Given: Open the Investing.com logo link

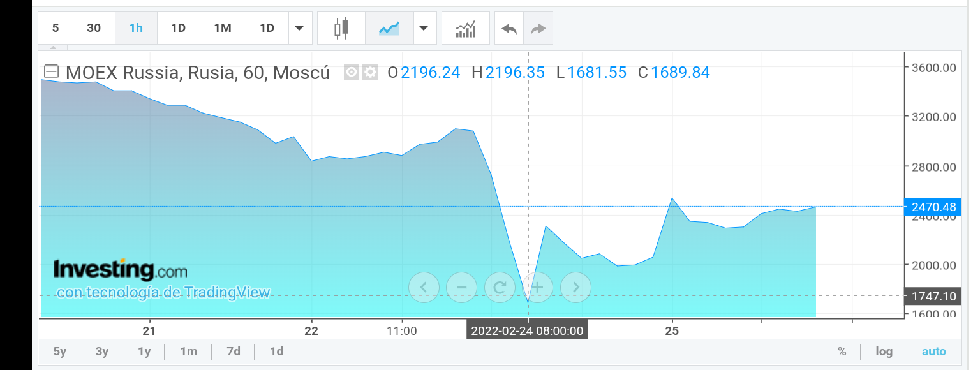Looking at the screenshot, I should click(121, 270).
